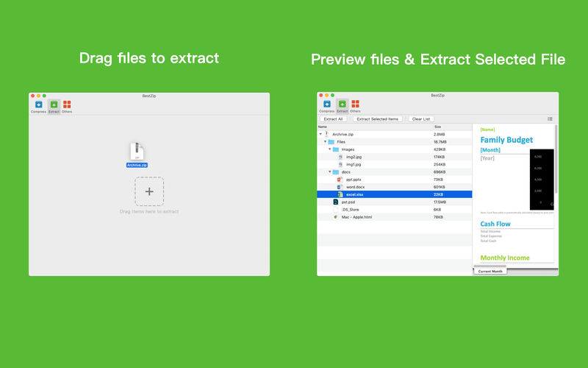Click the [Month] placeholder in preview

(x=490, y=150)
